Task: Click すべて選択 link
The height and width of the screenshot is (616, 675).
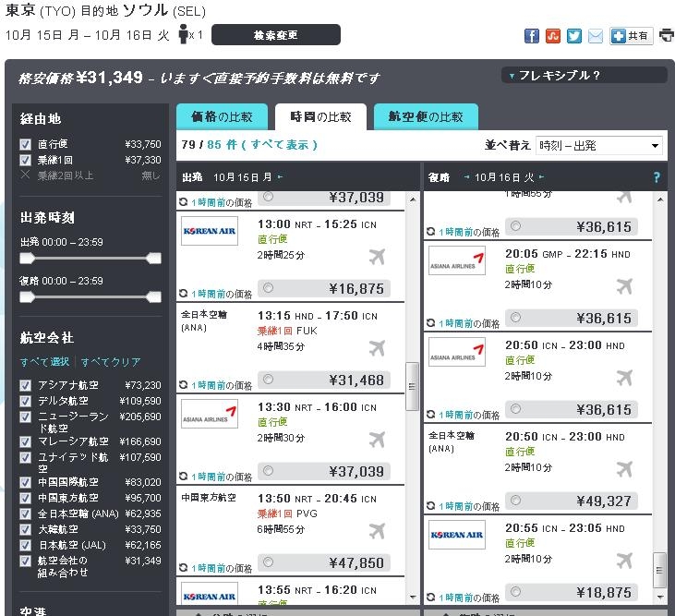Action: [44, 362]
